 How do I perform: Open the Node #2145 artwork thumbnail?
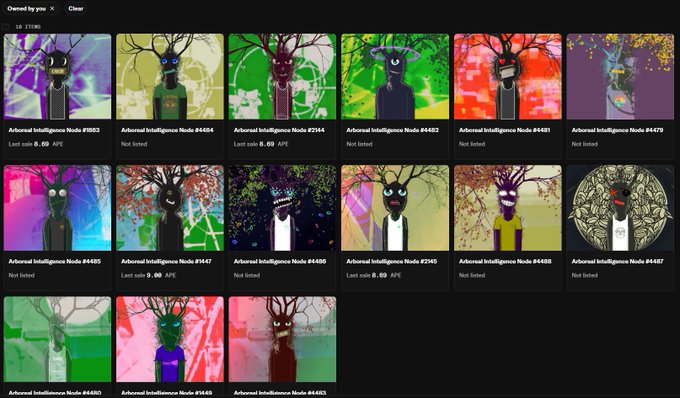click(395, 208)
